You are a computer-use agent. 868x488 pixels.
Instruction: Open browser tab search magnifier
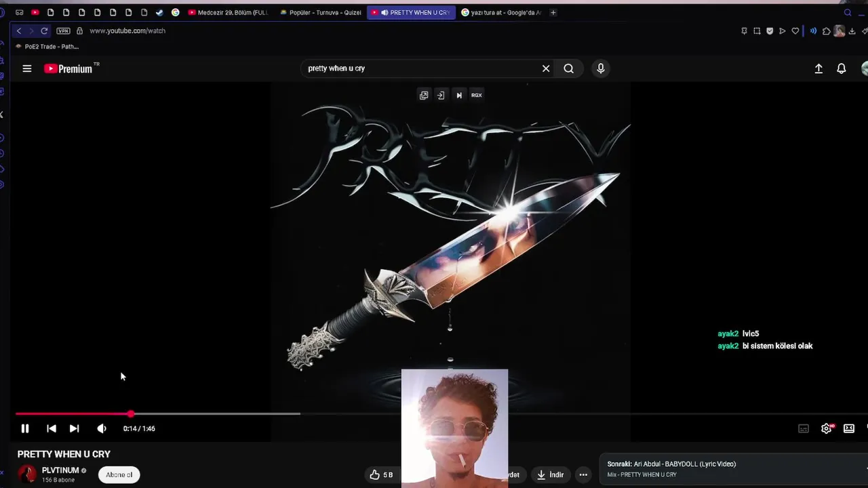coord(848,12)
